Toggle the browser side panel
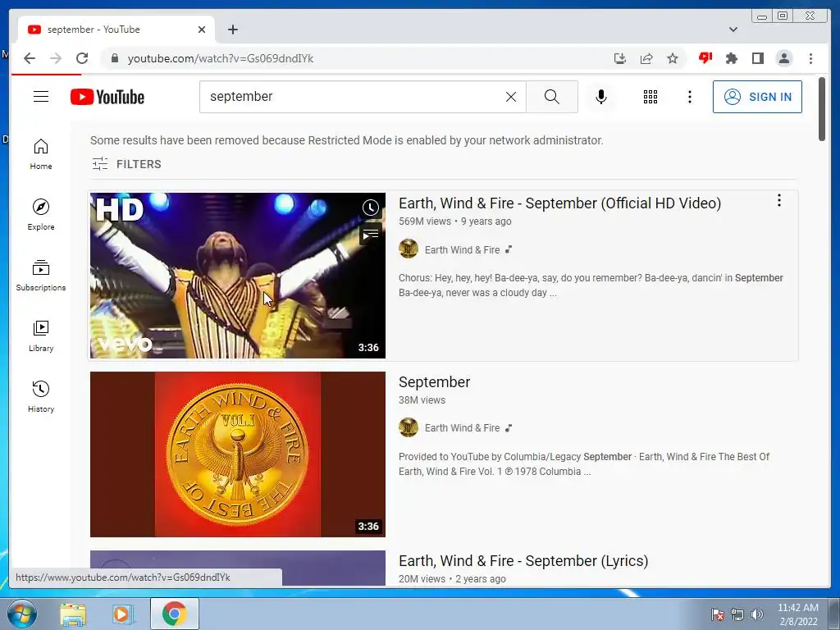 (757, 58)
